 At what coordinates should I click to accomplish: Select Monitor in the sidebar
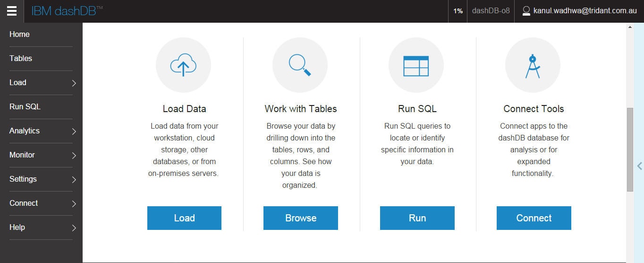click(22, 155)
